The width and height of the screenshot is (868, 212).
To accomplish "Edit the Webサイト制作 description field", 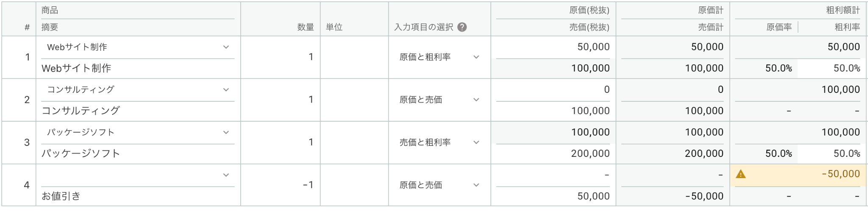I will [x=138, y=68].
